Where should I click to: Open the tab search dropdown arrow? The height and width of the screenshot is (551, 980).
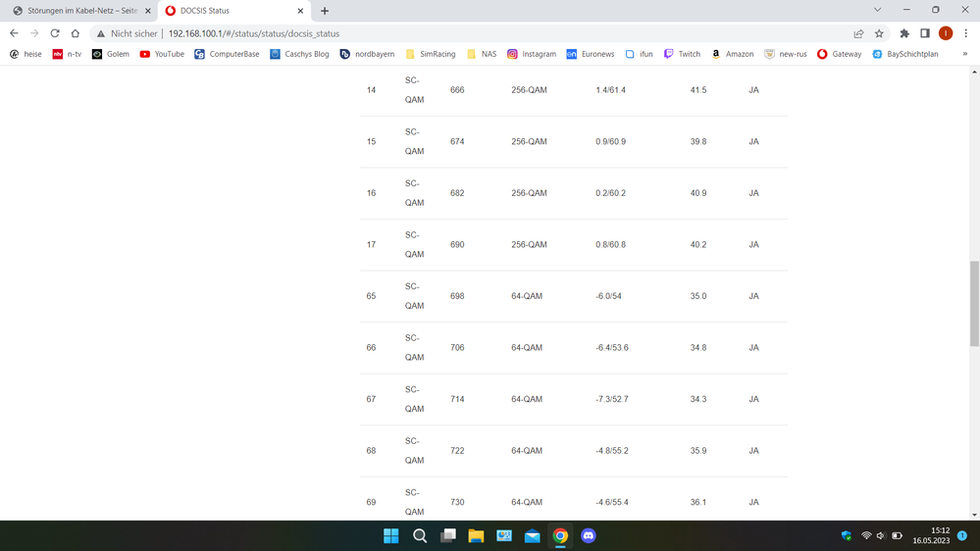(x=878, y=10)
